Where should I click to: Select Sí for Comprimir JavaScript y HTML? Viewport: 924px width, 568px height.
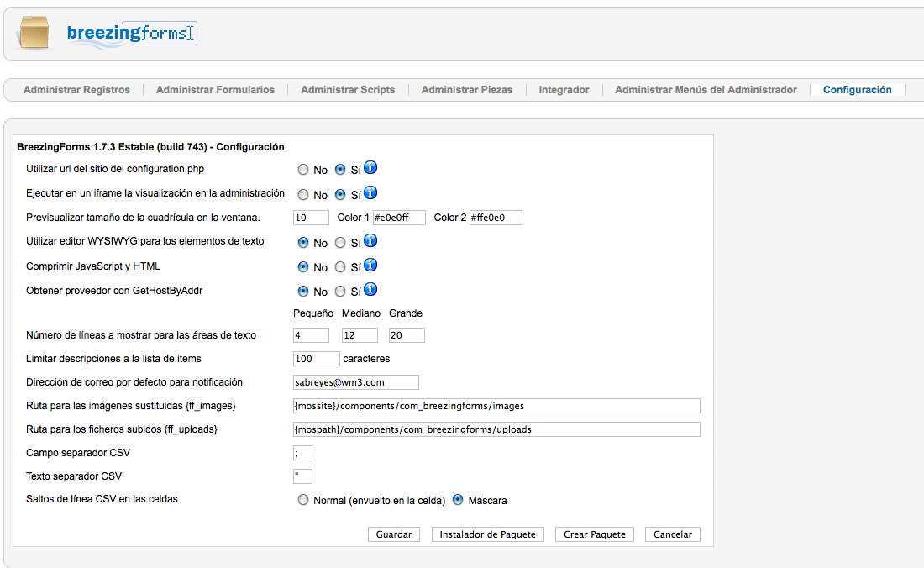(340, 267)
